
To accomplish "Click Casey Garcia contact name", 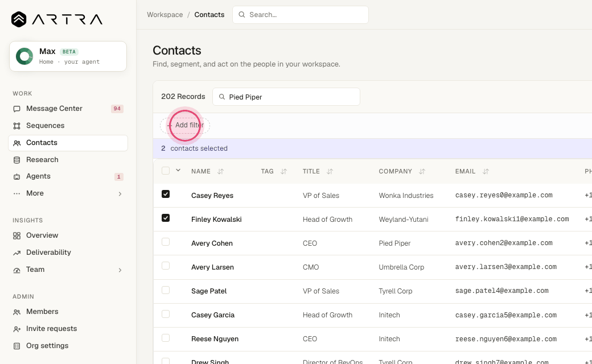I will 213,315.
